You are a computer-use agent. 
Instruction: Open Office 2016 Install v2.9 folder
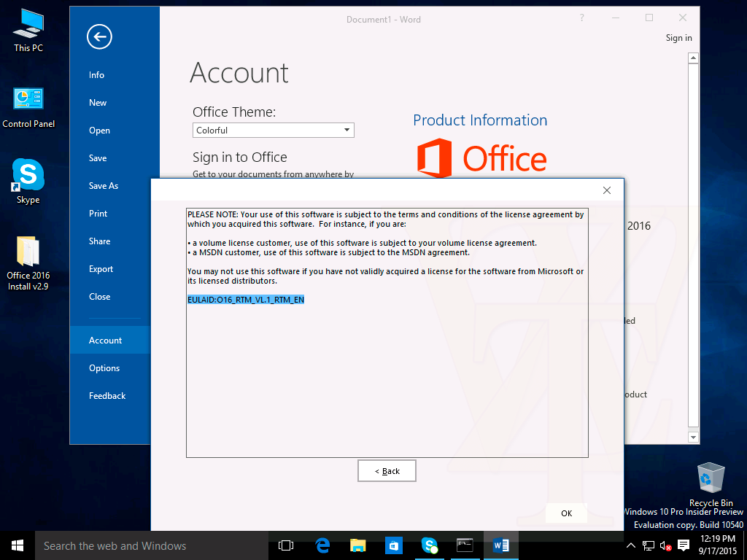[28, 263]
